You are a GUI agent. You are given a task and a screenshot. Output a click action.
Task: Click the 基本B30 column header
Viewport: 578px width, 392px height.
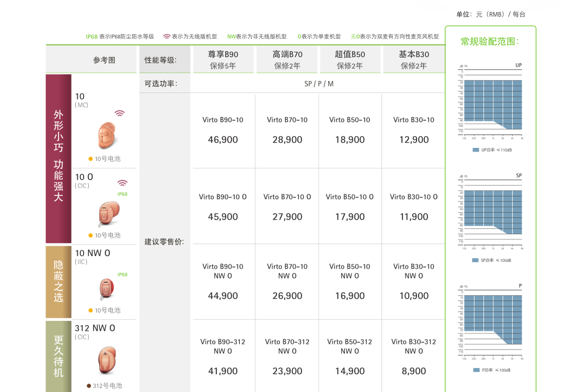(x=414, y=60)
